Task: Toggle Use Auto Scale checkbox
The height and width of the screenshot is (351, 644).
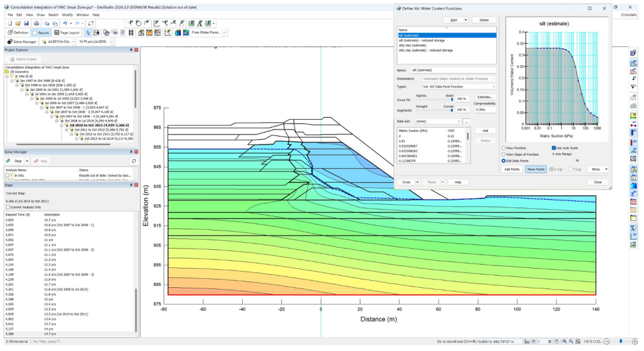Action: click(x=554, y=147)
